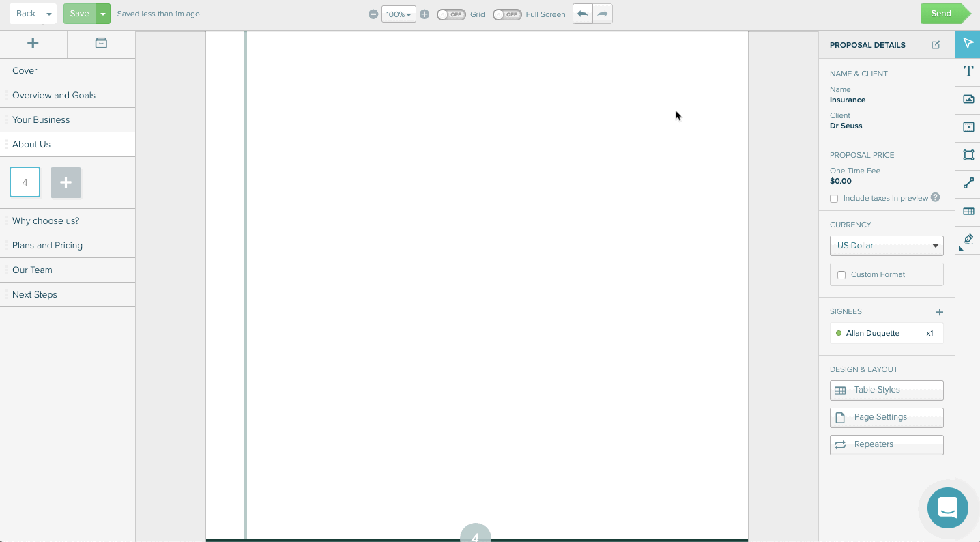The width and height of the screenshot is (980, 542).
Task: Open the Our Team section
Action: [32, 270]
